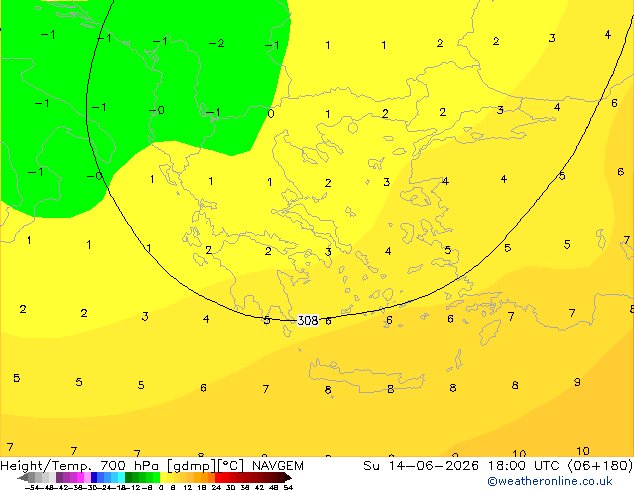
Task: Pick the dark green -12 legend swatch
Action: pyautogui.click(x=129, y=477)
